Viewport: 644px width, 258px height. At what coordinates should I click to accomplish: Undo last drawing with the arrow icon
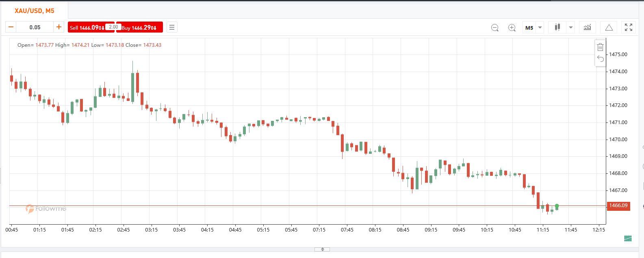click(x=600, y=59)
